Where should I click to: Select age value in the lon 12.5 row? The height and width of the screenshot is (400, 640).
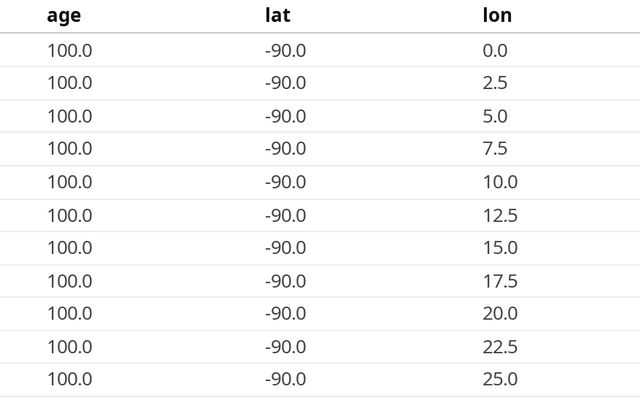point(69,215)
